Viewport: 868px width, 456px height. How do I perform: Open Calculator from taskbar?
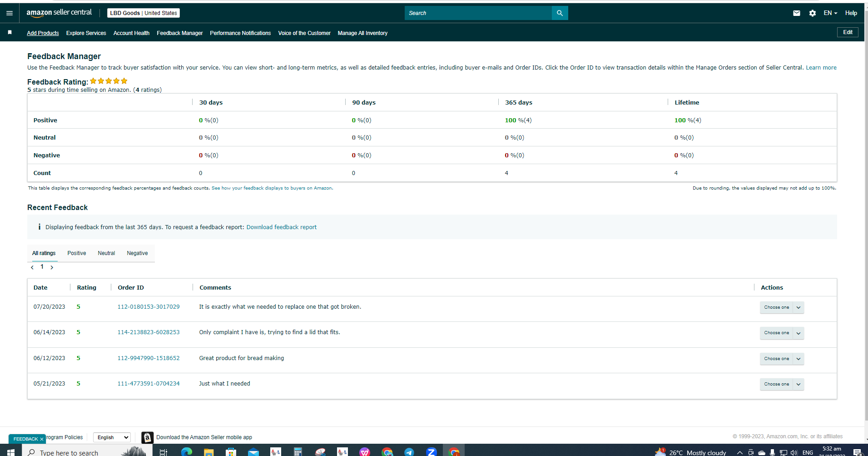pos(298,451)
